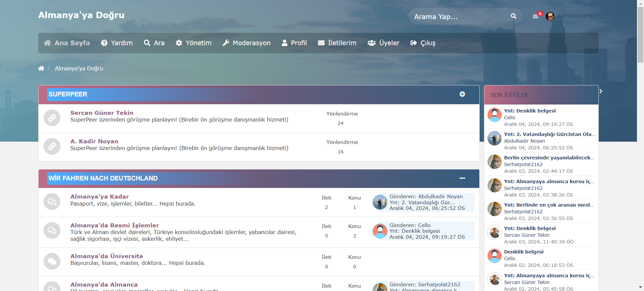The height and width of the screenshot is (291, 644).
Task: Click the page vertical scrollbar thumb
Action: (640, 33)
